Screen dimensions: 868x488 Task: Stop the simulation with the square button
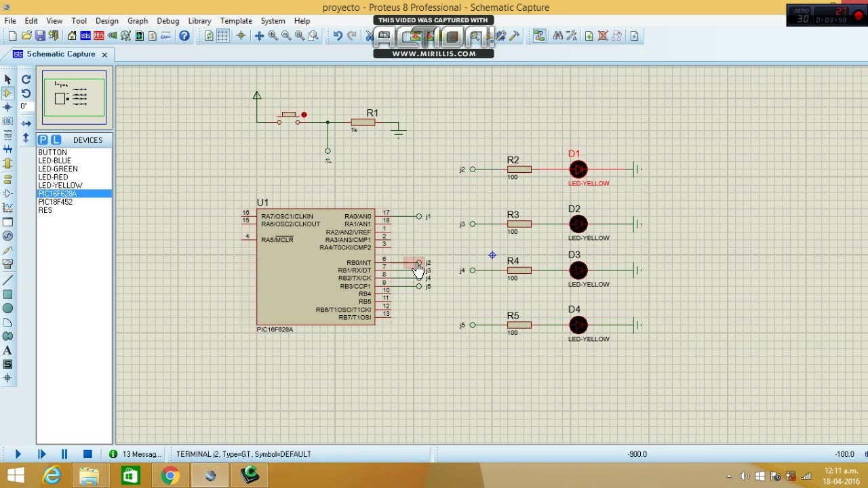87,454
